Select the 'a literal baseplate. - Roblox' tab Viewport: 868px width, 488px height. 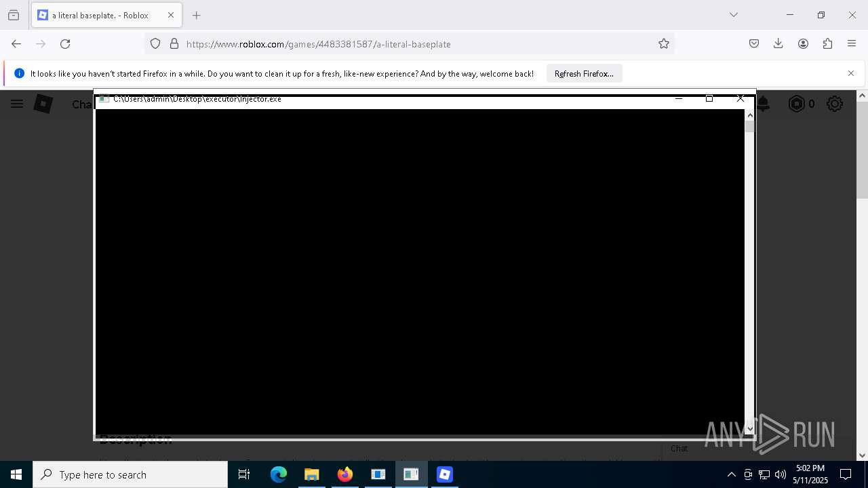(x=106, y=15)
